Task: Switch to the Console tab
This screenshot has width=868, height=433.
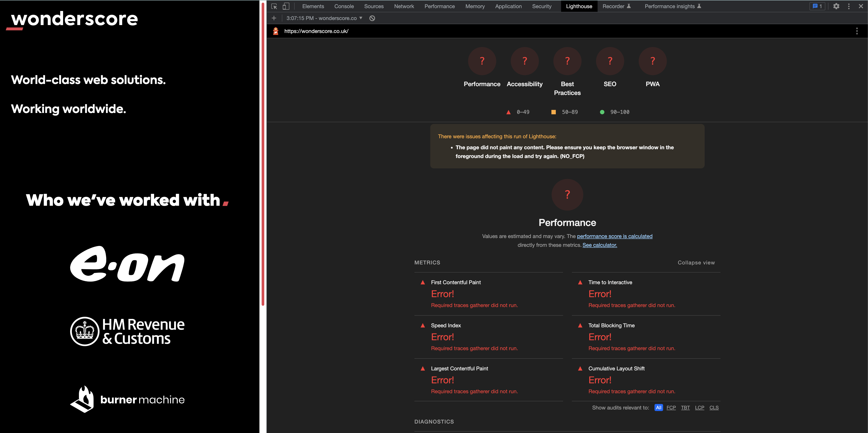Action: coord(344,6)
